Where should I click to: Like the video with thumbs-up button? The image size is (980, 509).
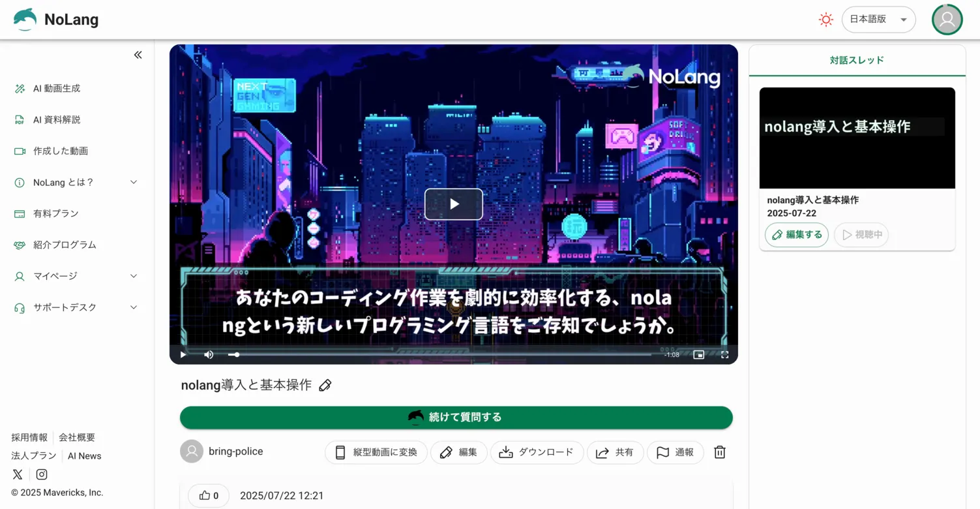[209, 496]
